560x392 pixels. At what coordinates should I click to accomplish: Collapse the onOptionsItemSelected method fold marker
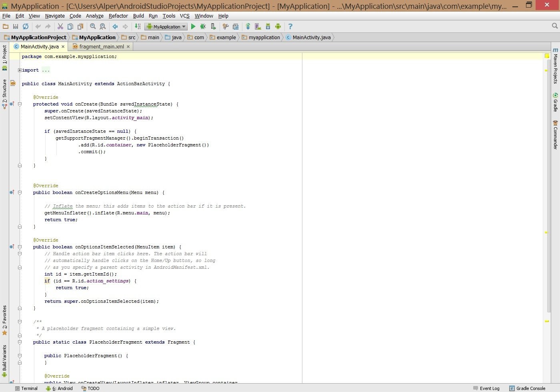point(20,247)
